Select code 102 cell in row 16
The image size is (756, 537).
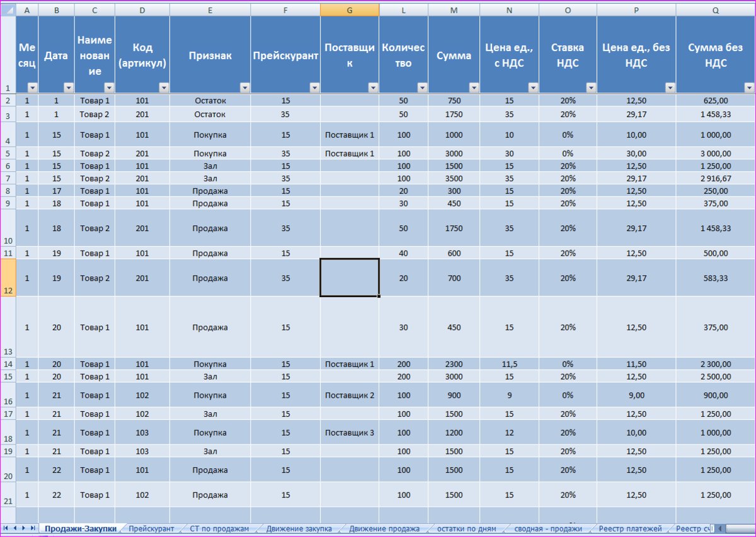tap(142, 395)
